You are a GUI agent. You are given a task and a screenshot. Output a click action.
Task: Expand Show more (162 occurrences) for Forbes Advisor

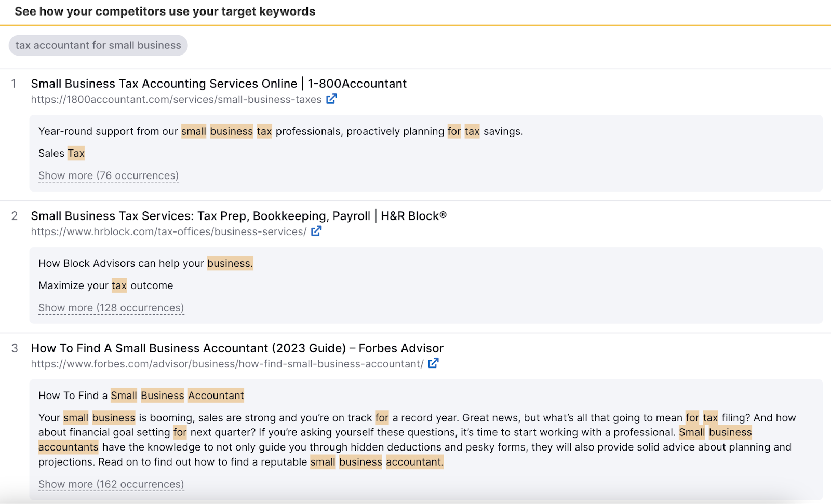click(111, 484)
